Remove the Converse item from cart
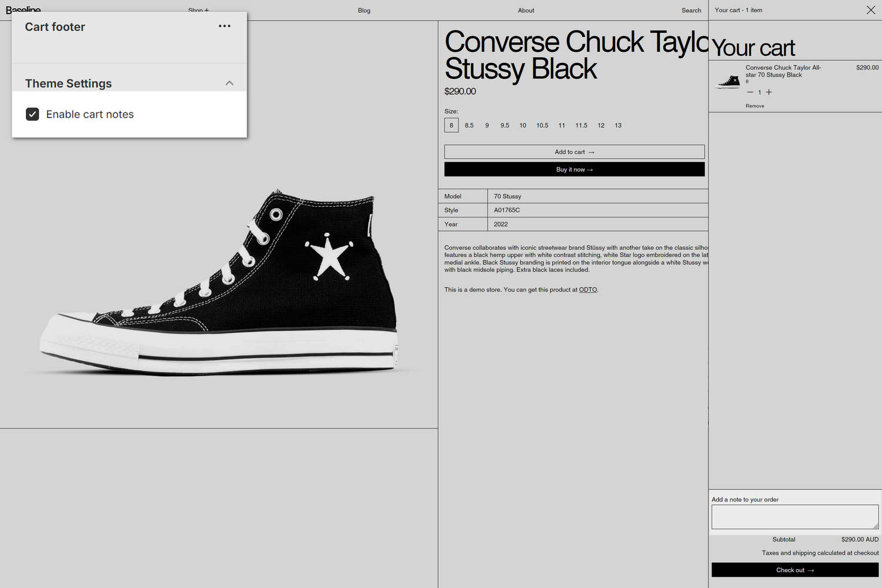This screenshot has width=882, height=588. point(754,106)
